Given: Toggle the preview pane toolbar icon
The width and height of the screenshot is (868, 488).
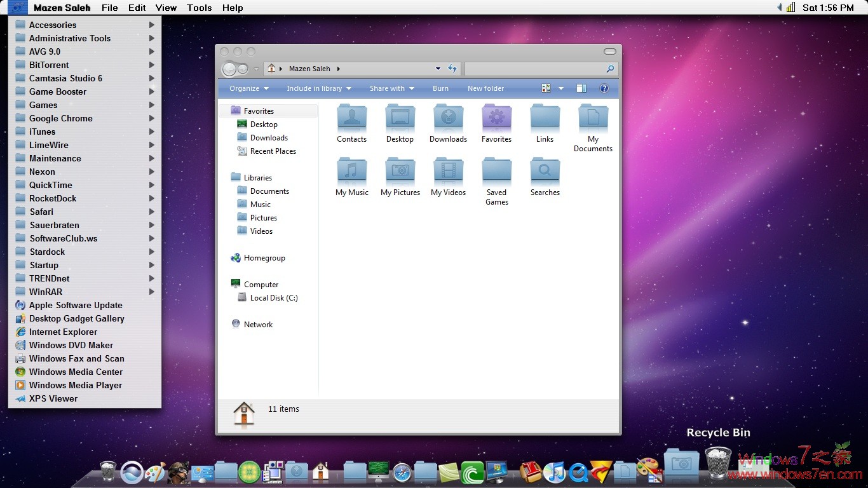Looking at the screenshot, I should (x=581, y=88).
